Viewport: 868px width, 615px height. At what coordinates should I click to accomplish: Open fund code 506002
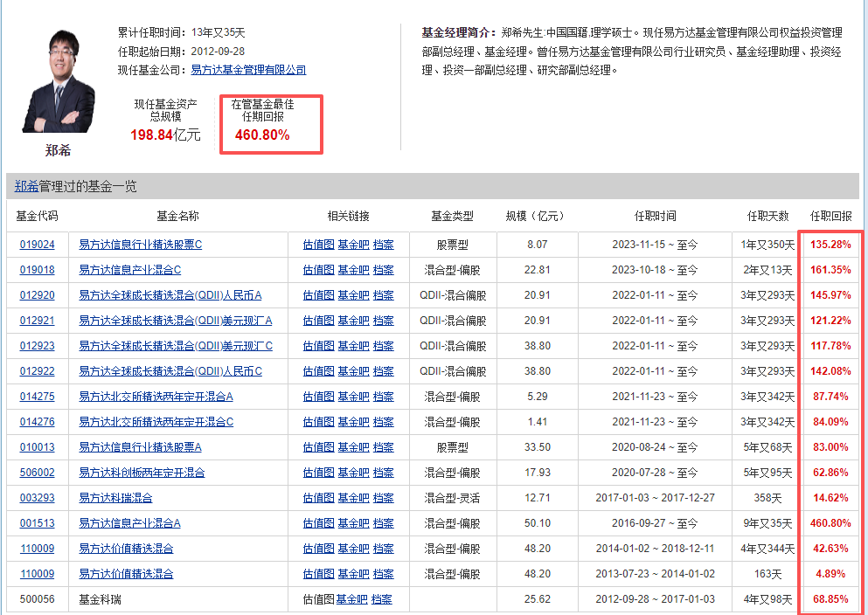pyautogui.click(x=37, y=473)
